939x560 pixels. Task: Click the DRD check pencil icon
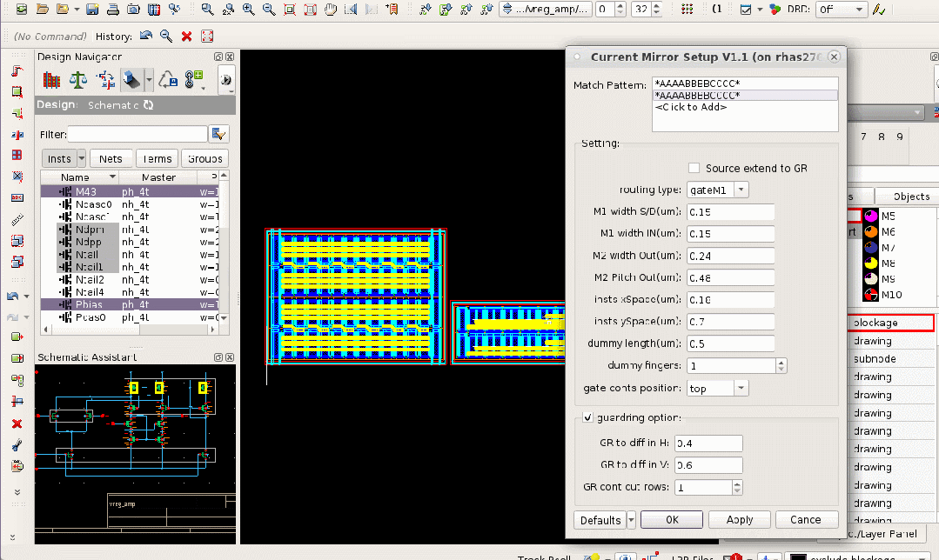878,9
